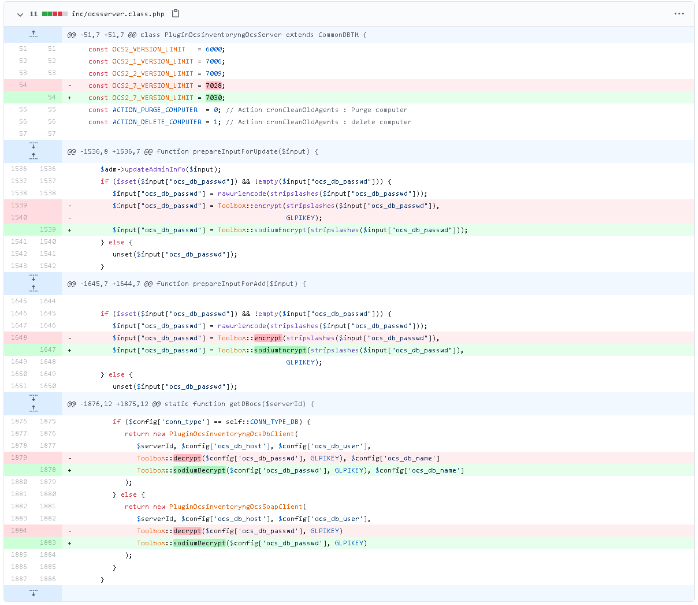Click the highlighted 7028 value in removed line
This screenshot has height=605, width=698.
(215, 85)
